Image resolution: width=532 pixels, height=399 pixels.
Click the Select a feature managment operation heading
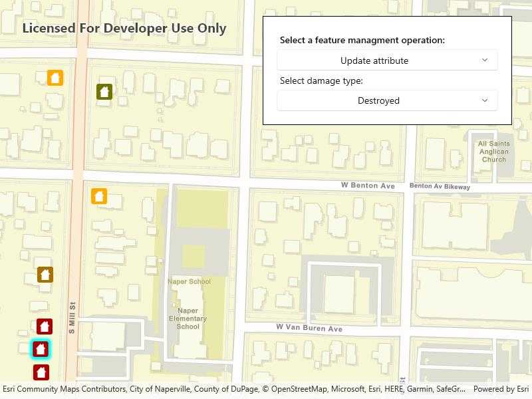tap(362, 40)
